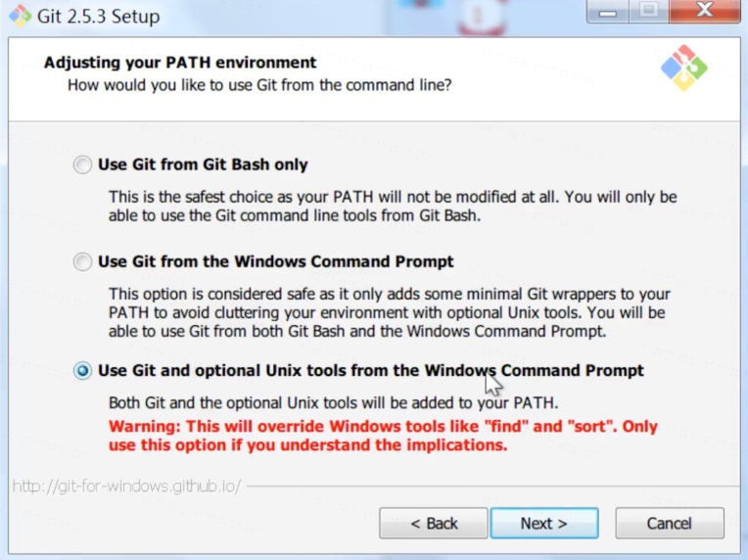
Task: Return with the Back button
Action: (x=434, y=523)
